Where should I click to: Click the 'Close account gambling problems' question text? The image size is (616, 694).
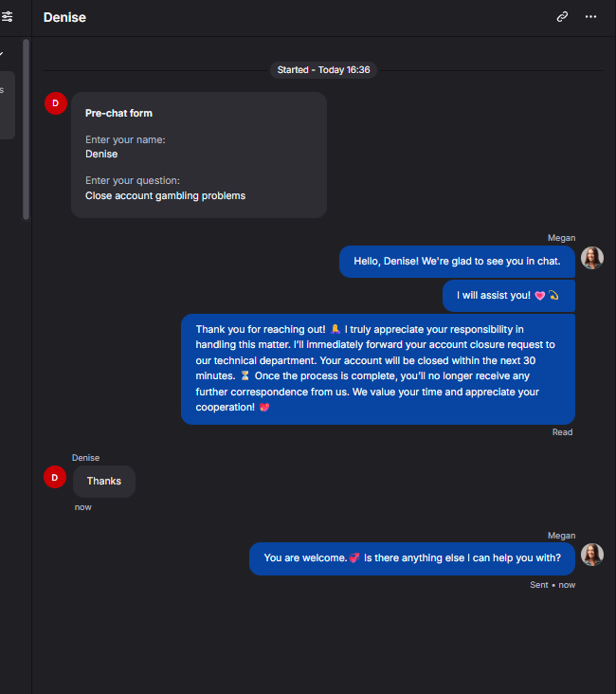165,195
